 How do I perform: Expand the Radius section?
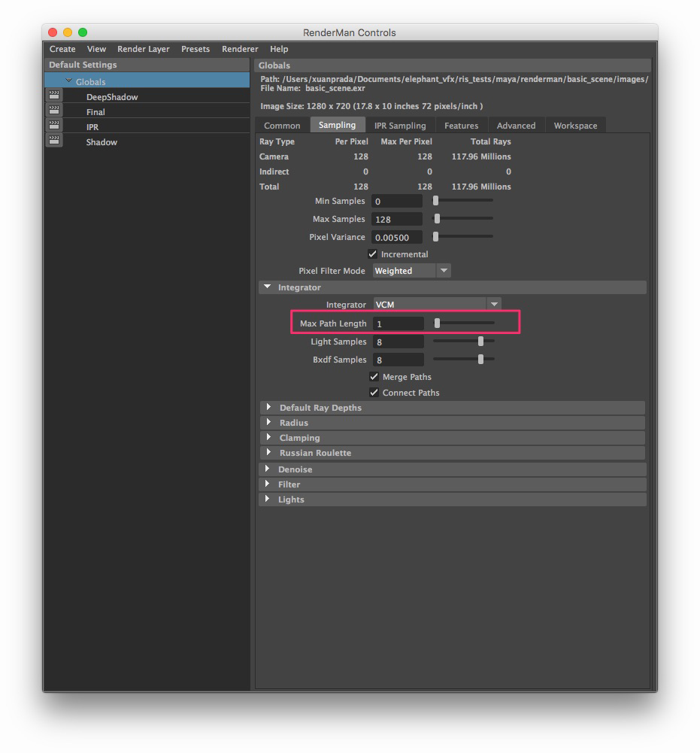click(269, 422)
